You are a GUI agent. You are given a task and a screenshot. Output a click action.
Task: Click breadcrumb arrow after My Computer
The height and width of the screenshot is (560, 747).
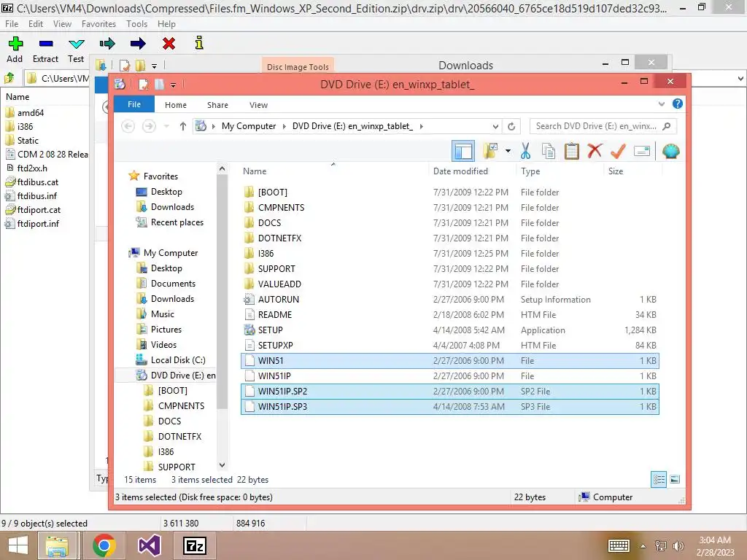click(284, 126)
